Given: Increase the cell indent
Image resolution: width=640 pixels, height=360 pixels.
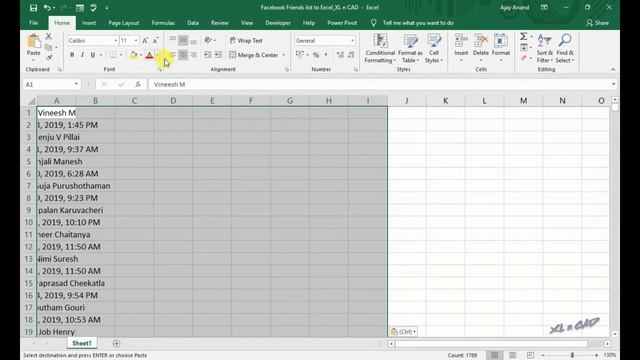Looking at the screenshot, I should coord(218,55).
